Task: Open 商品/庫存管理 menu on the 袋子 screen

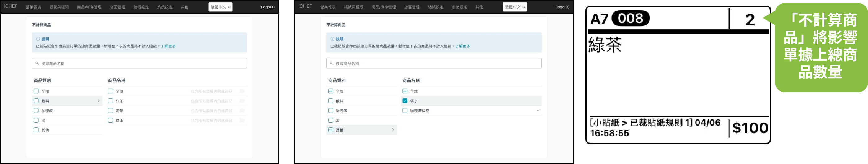Action: tap(383, 7)
